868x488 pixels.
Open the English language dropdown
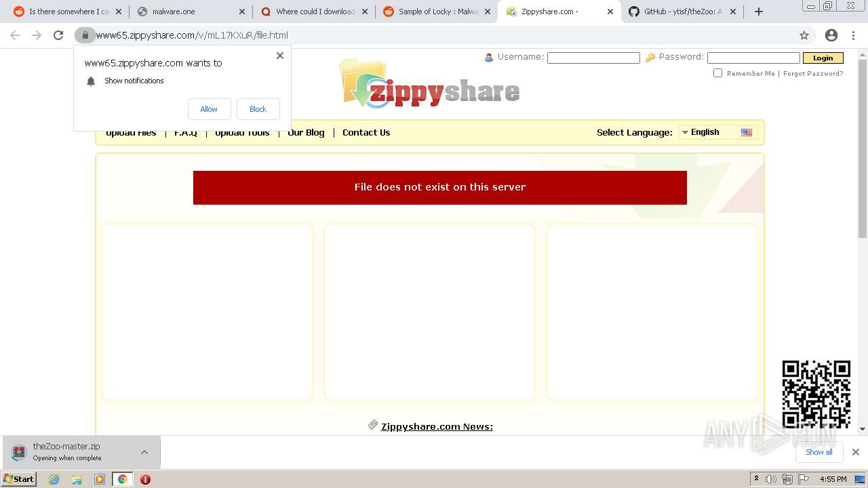719,132
